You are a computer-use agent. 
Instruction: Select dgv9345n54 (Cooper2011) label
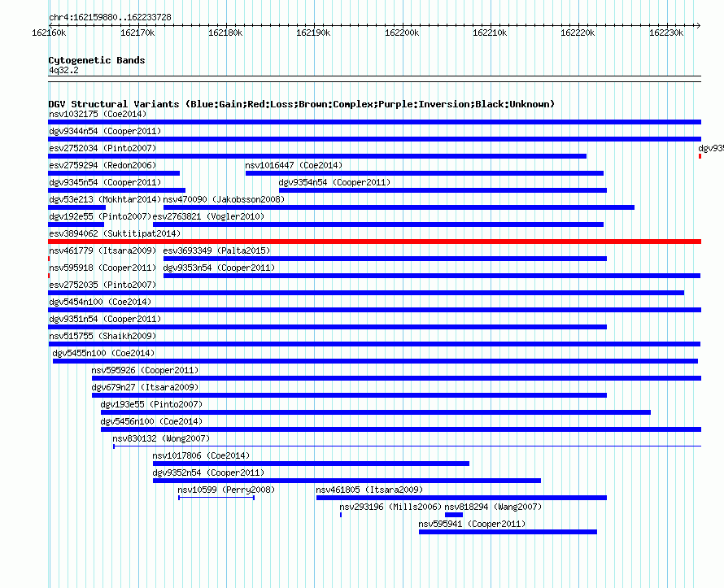105,182
